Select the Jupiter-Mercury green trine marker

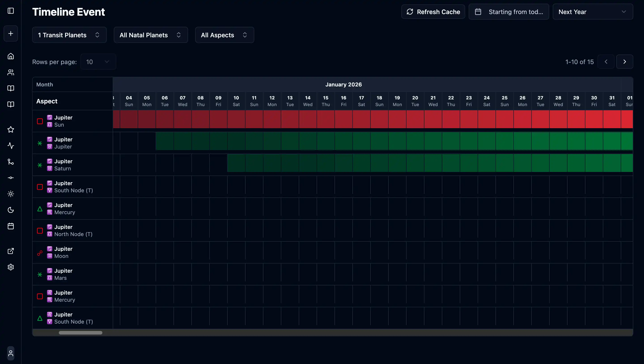[x=40, y=209]
